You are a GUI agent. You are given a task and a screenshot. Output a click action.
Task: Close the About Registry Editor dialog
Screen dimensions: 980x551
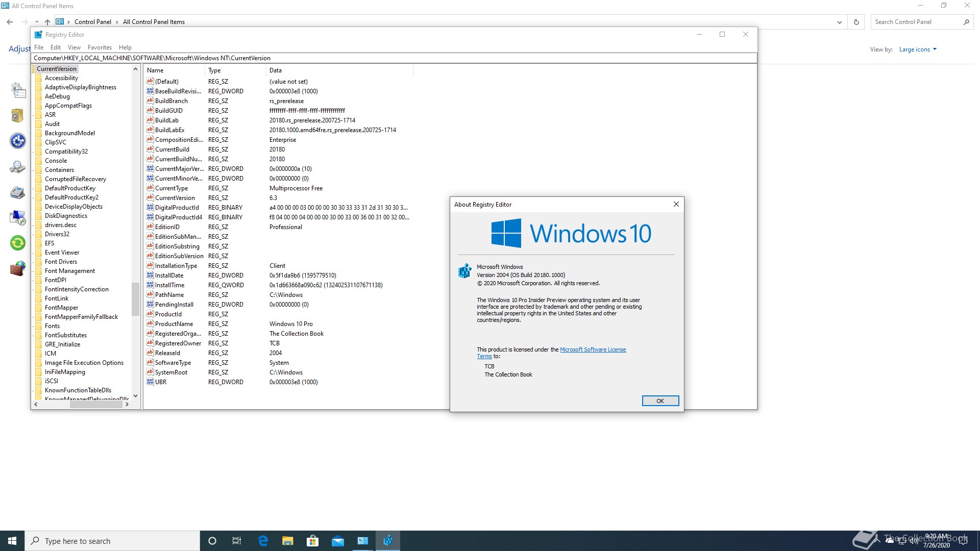pyautogui.click(x=676, y=204)
